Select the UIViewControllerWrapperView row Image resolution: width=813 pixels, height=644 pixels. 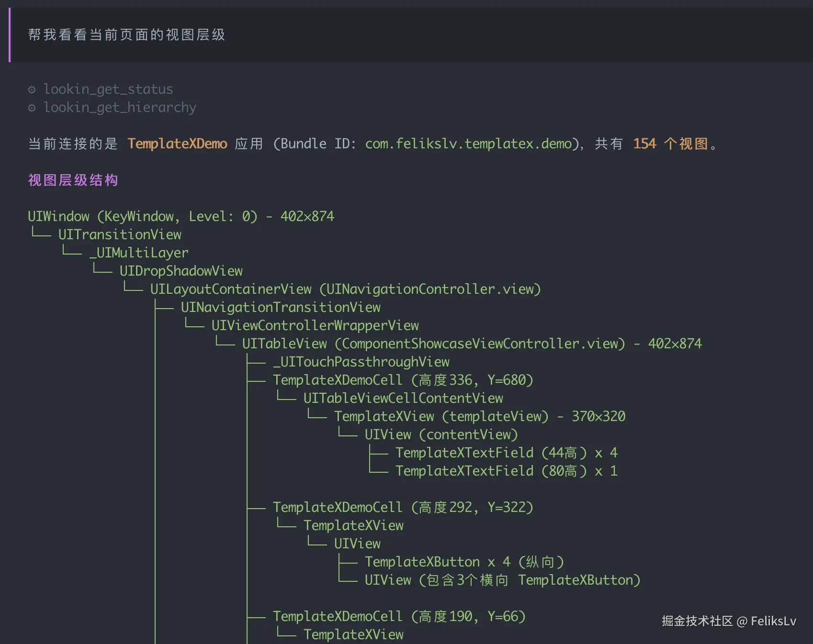tap(315, 326)
